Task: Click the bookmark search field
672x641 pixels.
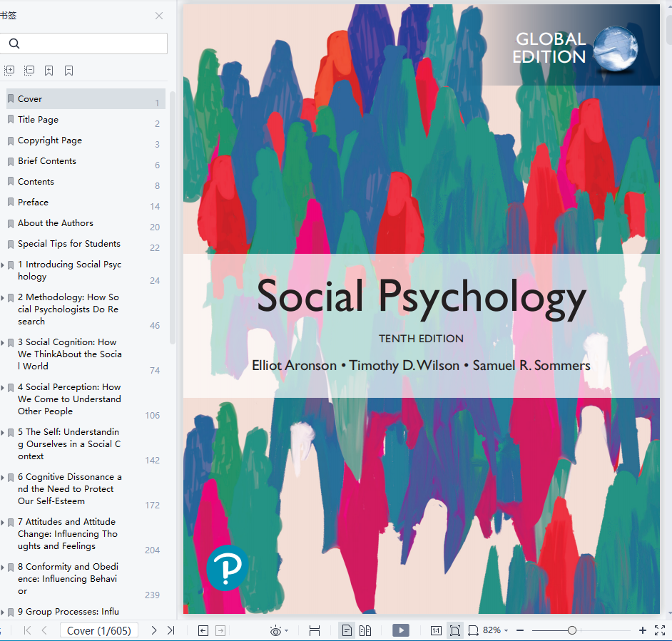Action: (83, 43)
